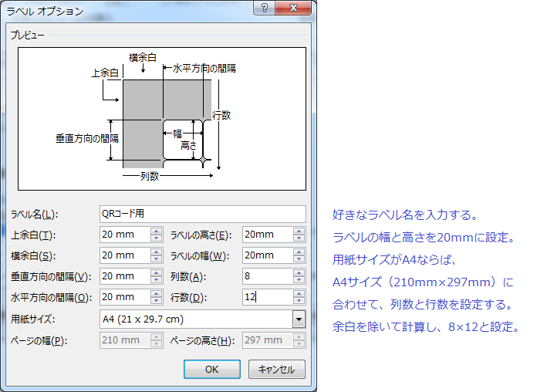The width and height of the screenshot is (537, 392).
Task: Click the 余白を除いて計算し instruction line
Action: tap(426, 327)
